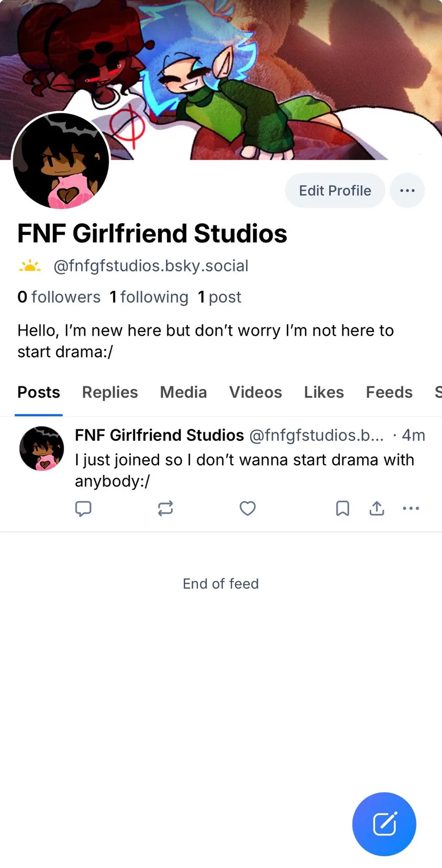Viewport: 442px width, 868px height.
Task: Select the Likes tab
Action: [x=324, y=392]
